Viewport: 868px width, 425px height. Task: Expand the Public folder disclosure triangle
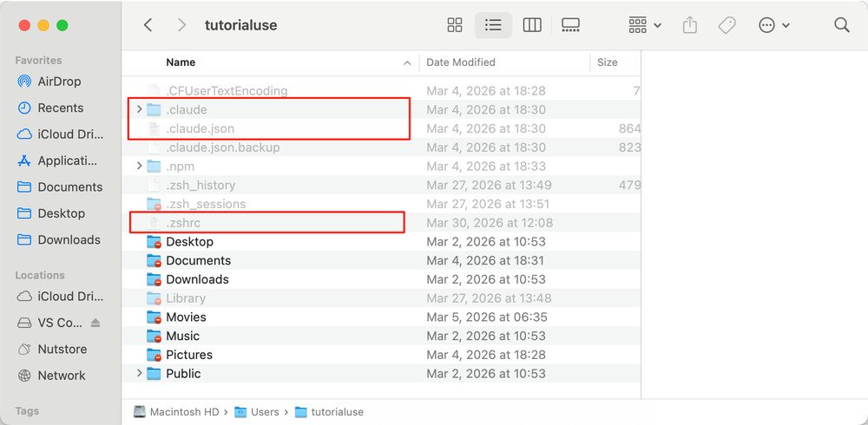tap(139, 373)
